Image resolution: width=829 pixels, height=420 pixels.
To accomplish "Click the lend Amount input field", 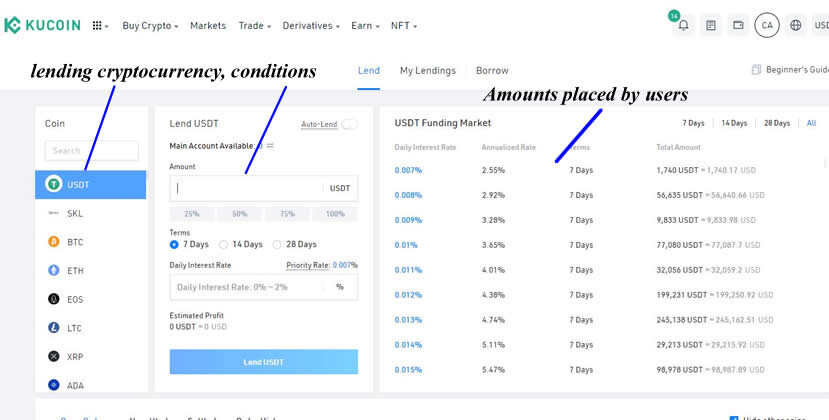I will 264,188.
